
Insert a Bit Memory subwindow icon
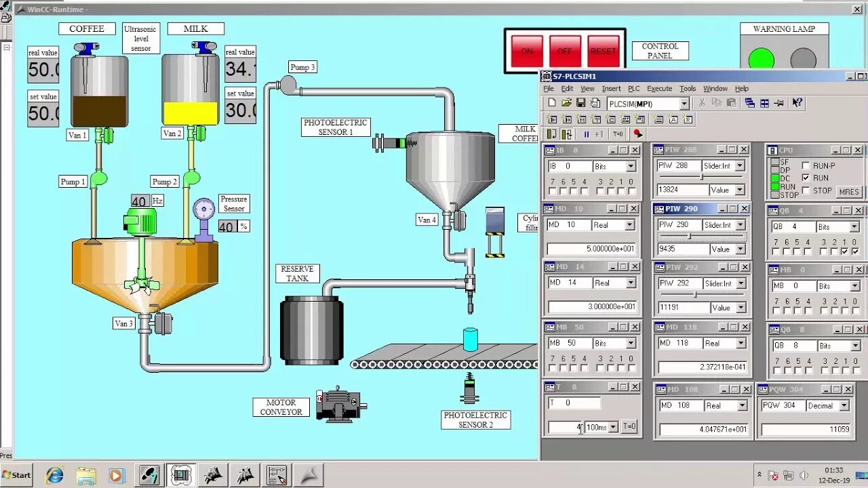[x=582, y=119]
